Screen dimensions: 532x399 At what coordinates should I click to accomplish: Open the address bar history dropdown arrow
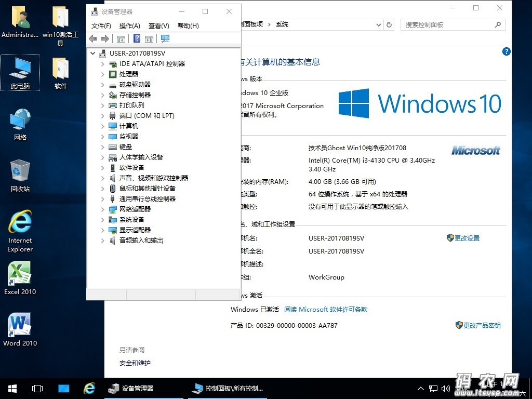coord(379,25)
